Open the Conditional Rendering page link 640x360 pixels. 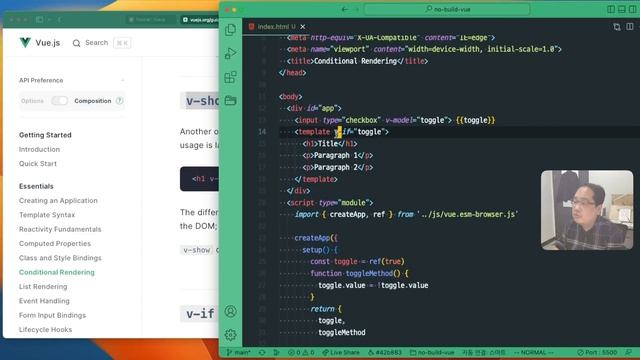point(56,272)
